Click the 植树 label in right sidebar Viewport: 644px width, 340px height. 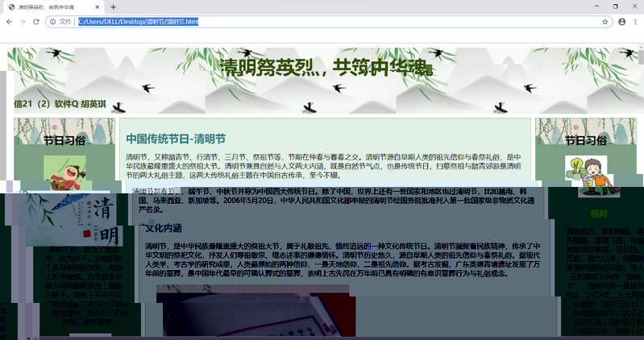(598, 214)
